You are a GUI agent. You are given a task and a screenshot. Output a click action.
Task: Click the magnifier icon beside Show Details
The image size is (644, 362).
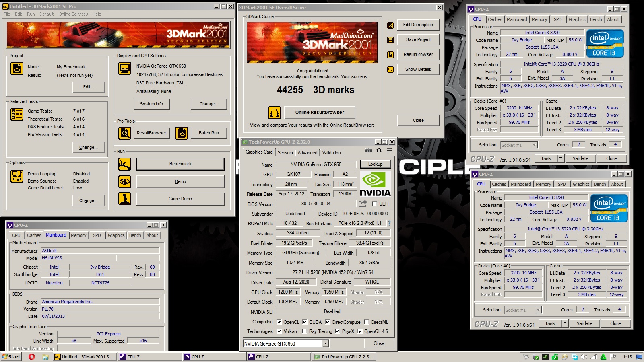390,70
